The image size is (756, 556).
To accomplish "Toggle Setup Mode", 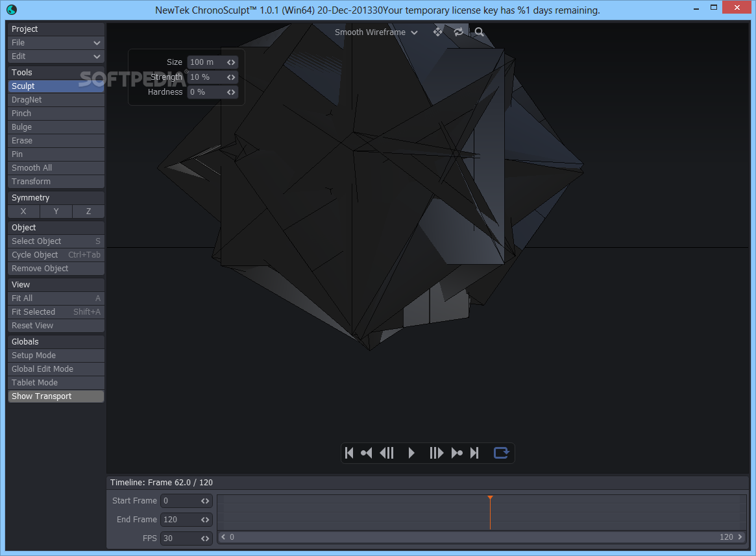I will coord(56,356).
